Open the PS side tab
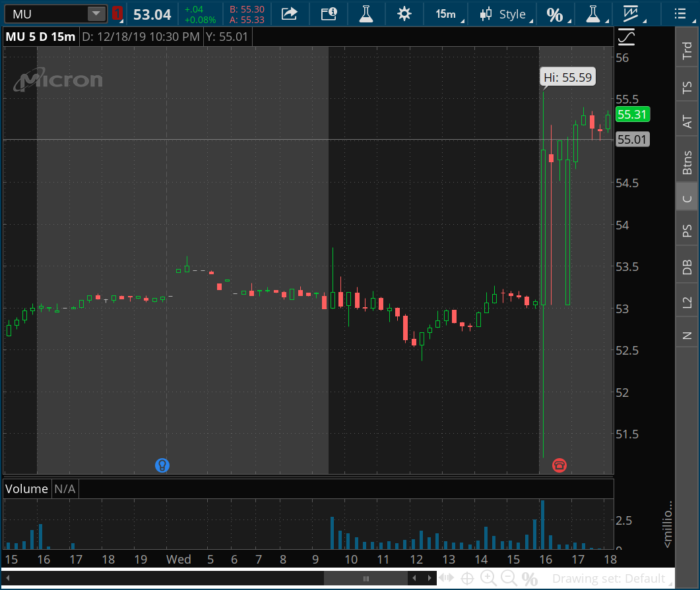700x590 pixels. pos(687,231)
